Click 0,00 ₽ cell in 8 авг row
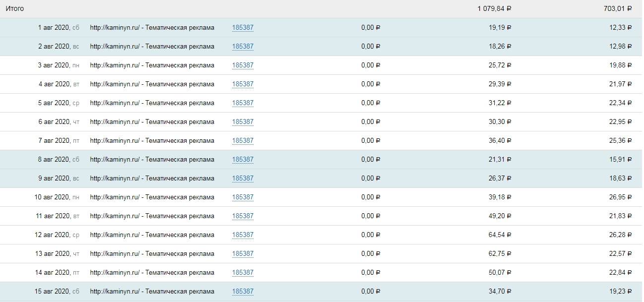644x302 pixels. point(371,160)
